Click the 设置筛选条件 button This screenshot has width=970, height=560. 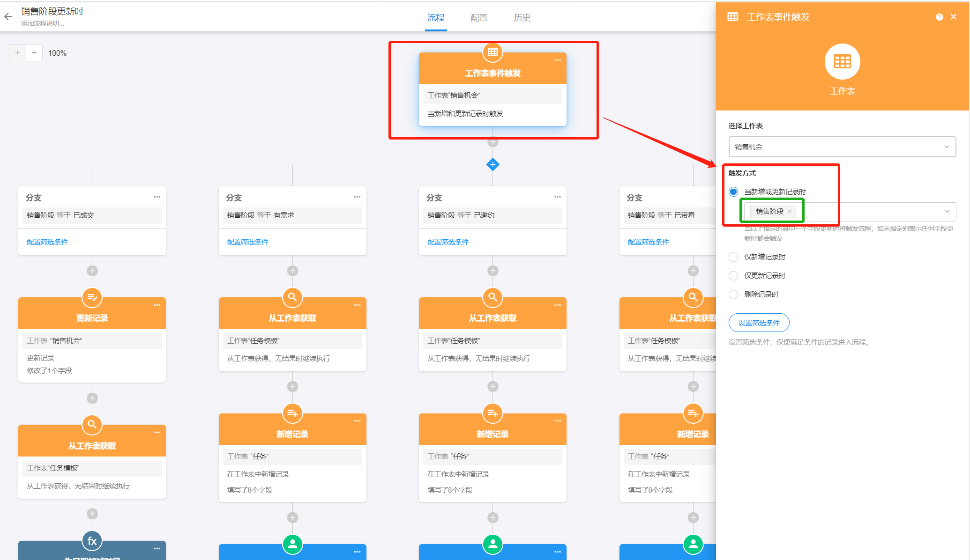pyautogui.click(x=759, y=323)
